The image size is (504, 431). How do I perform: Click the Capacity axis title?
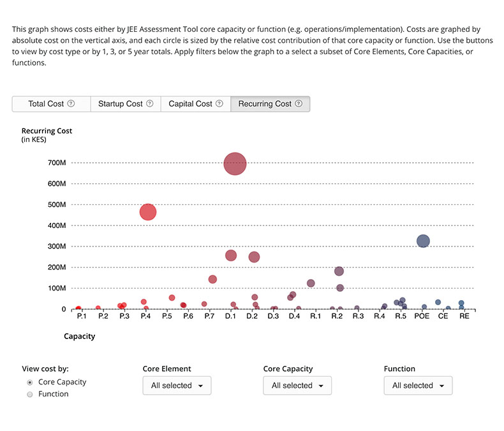click(x=80, y=336)
